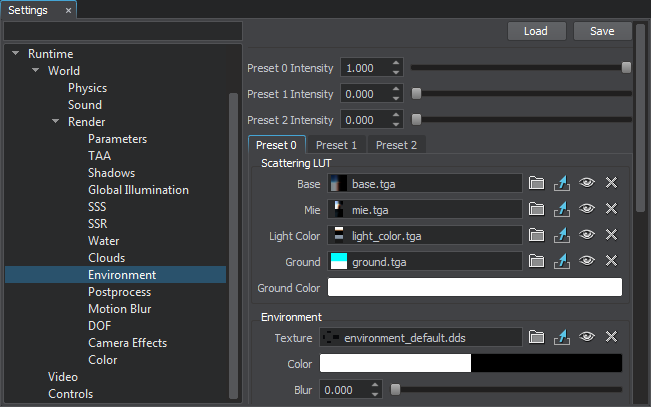Clear the light_color.tga slot with the X
Screen dimensions: 651x407
click(611, 235)
